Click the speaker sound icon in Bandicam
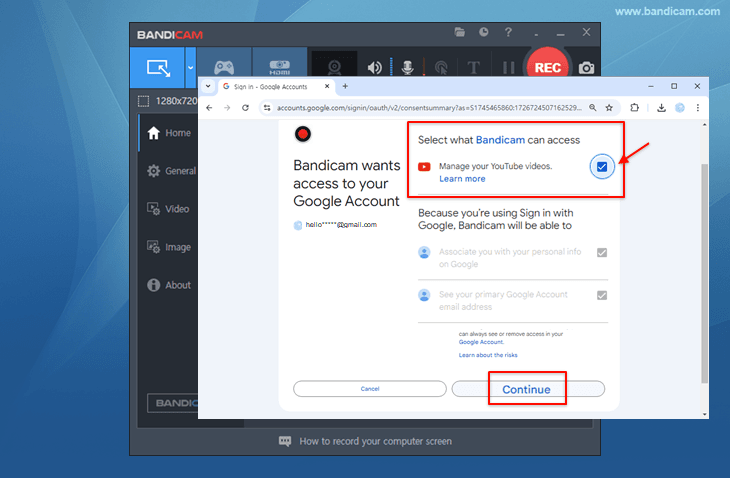 (375, 68)
